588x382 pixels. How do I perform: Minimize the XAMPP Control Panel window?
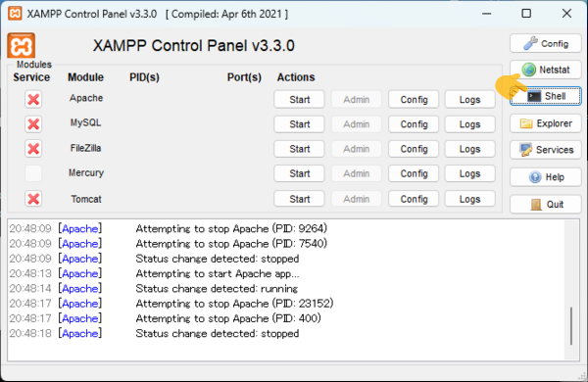click(x=486, y=14)
